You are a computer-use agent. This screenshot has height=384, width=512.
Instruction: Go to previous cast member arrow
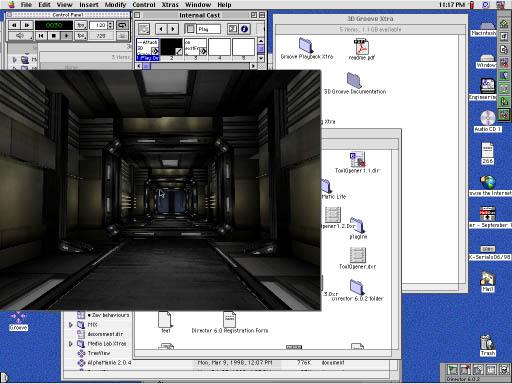click(x=161, y=29)
